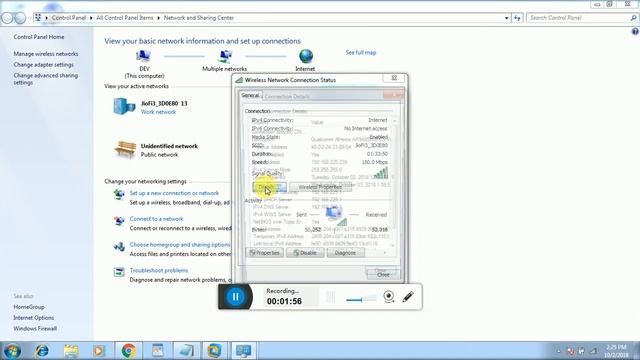640x360 pixels.
Task: Switch to Google Chrome in the taskbar
Action: (x=129, y=351)
